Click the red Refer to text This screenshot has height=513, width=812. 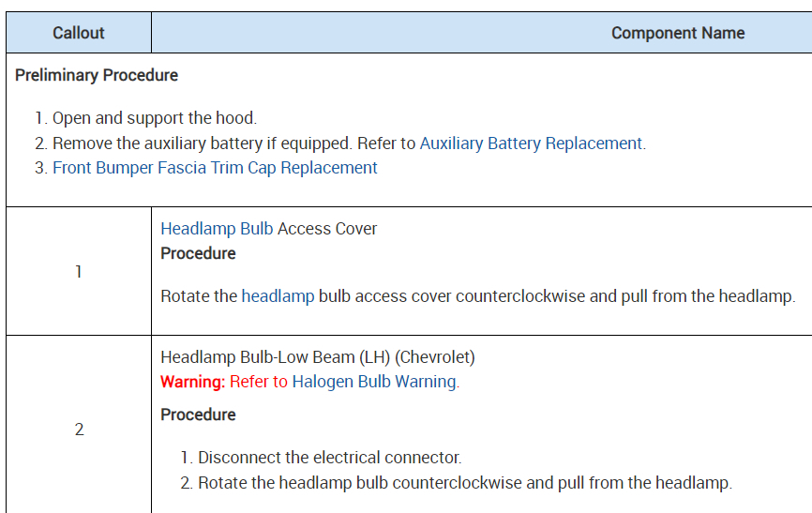(259, 382)
